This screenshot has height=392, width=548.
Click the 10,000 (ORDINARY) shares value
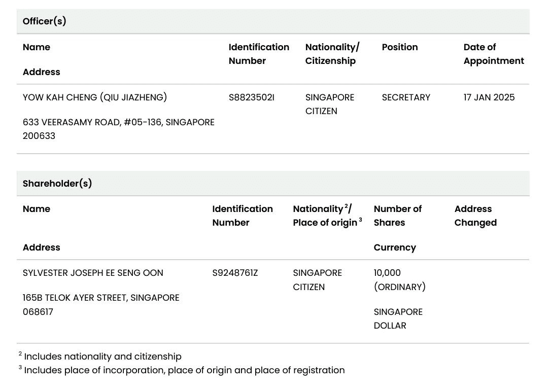399,280
